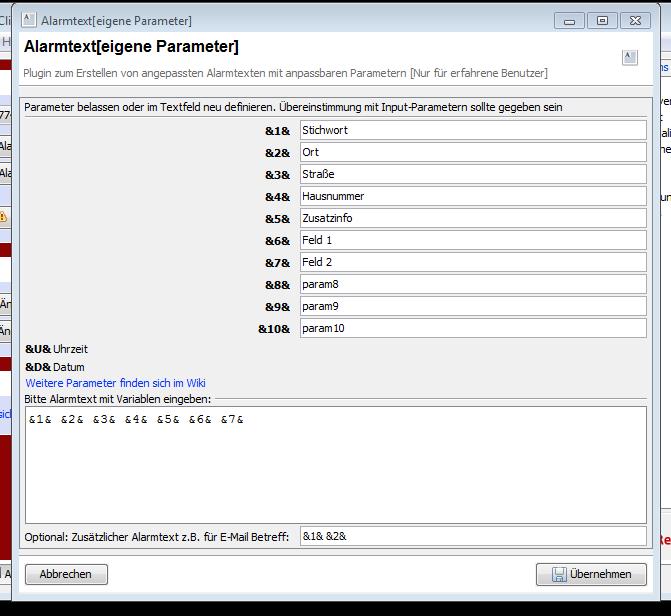
Task: Select the Ort parameter field
Action: pos(472,152)
